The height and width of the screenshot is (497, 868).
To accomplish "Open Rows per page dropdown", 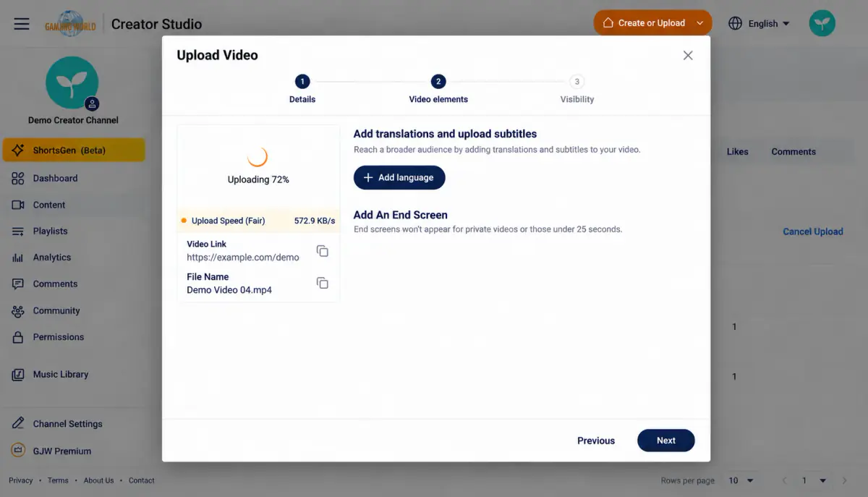I will [741, 480].
